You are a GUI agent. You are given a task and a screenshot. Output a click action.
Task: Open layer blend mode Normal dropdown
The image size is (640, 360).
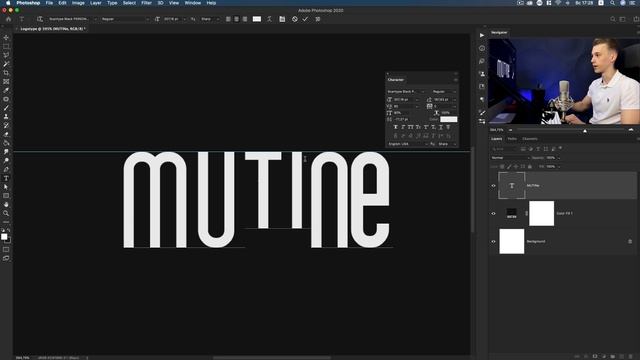tap(510, 158)
